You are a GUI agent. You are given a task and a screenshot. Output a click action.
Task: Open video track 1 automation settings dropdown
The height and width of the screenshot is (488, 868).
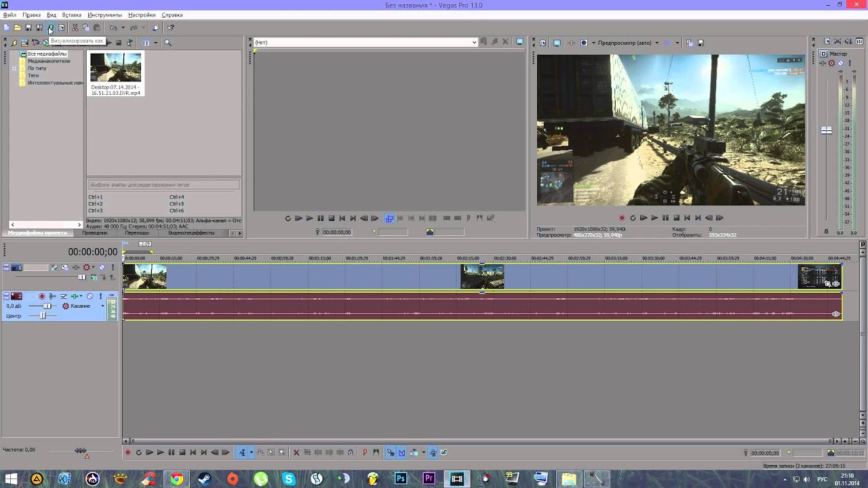[93, 267]
